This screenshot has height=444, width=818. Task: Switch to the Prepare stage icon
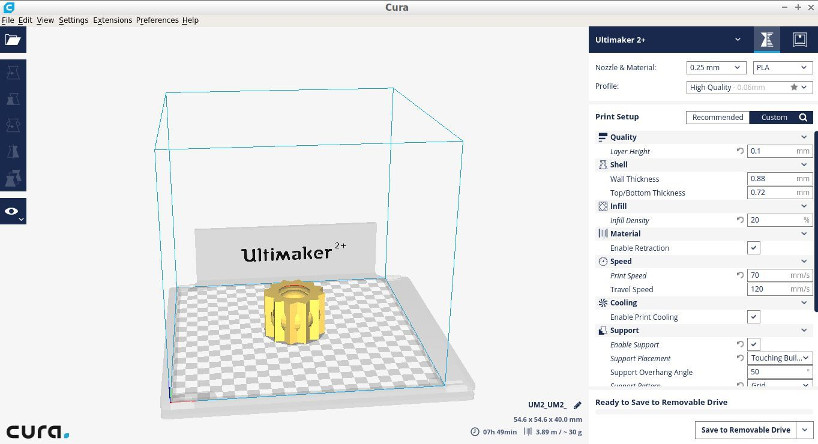766,40
